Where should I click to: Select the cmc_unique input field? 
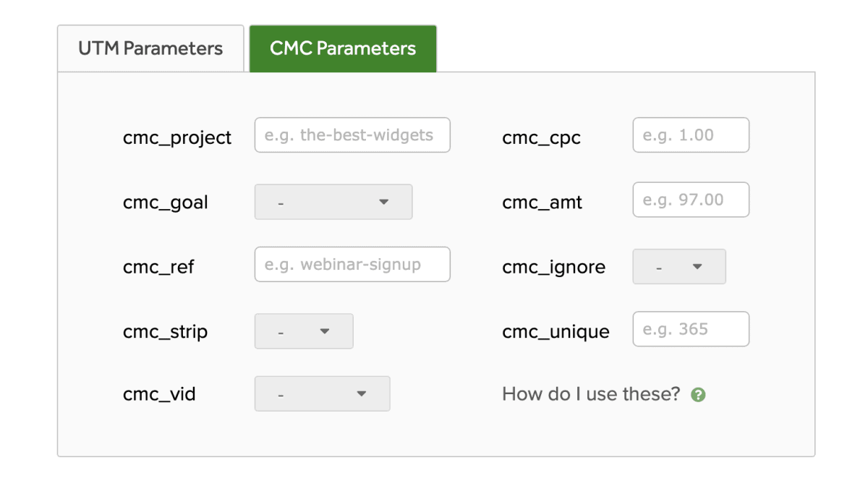[691, 330]
